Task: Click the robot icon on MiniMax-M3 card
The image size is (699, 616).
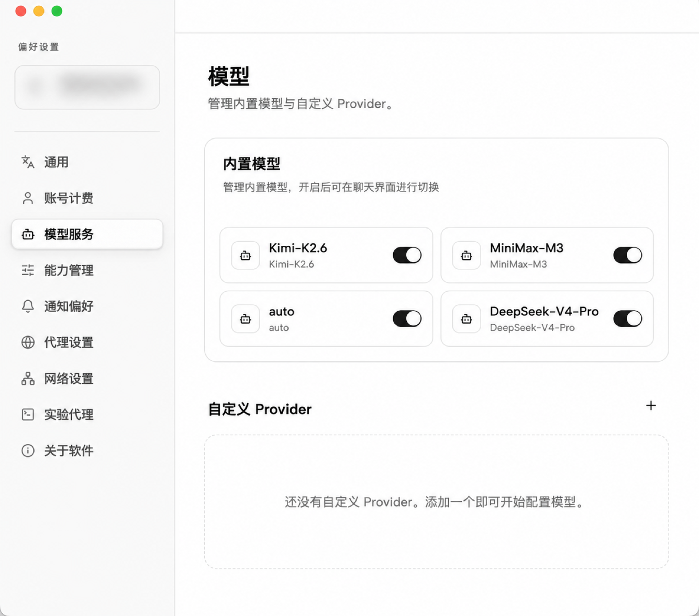Action: (466, 256)
